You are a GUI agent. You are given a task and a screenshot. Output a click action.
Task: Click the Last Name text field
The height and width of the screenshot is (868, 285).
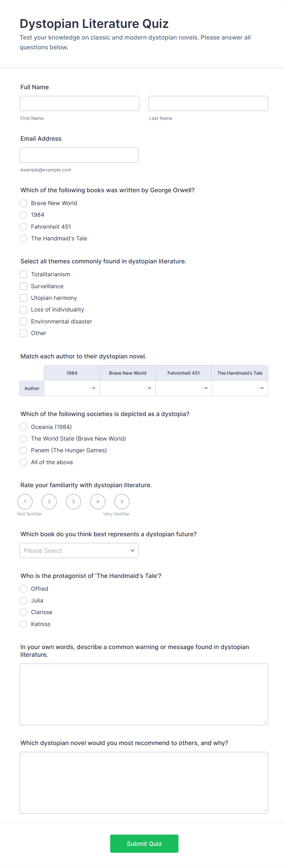click(208, 103)
